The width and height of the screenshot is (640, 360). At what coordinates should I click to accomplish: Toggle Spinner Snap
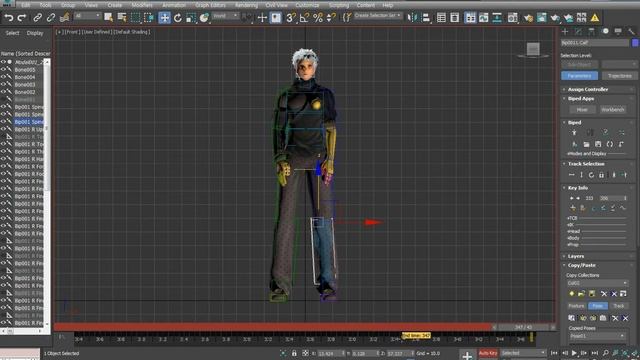[x=331, y=18]
